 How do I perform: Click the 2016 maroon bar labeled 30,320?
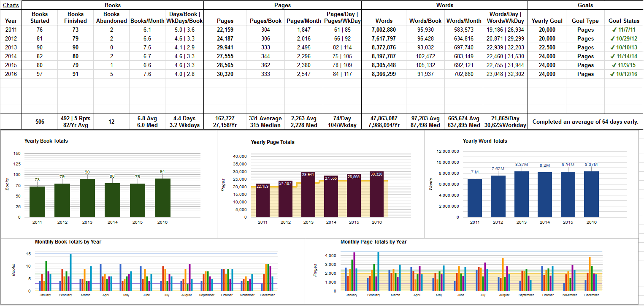[377, 194]
